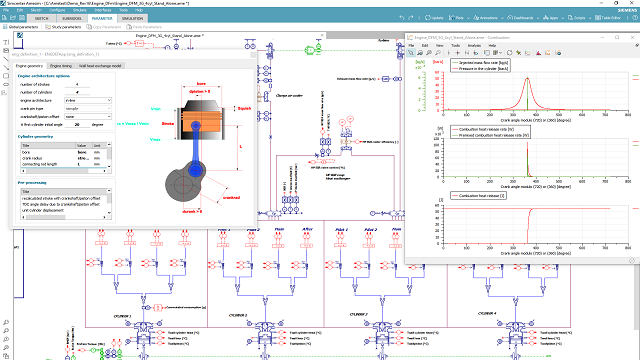Click the Pre-processing vertical scrollbar
The image size is (640, 360).
click(x=109, y=202)
